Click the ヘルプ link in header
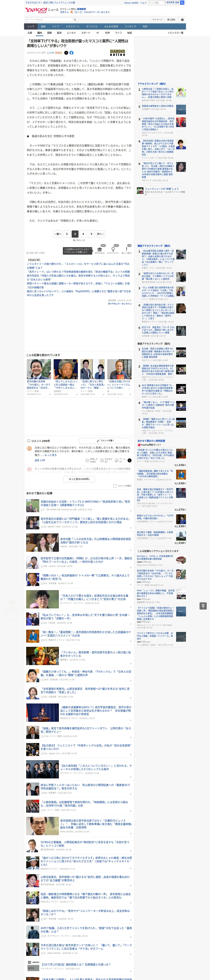Screen dimensions: 210x980 (x=143, y=3)
